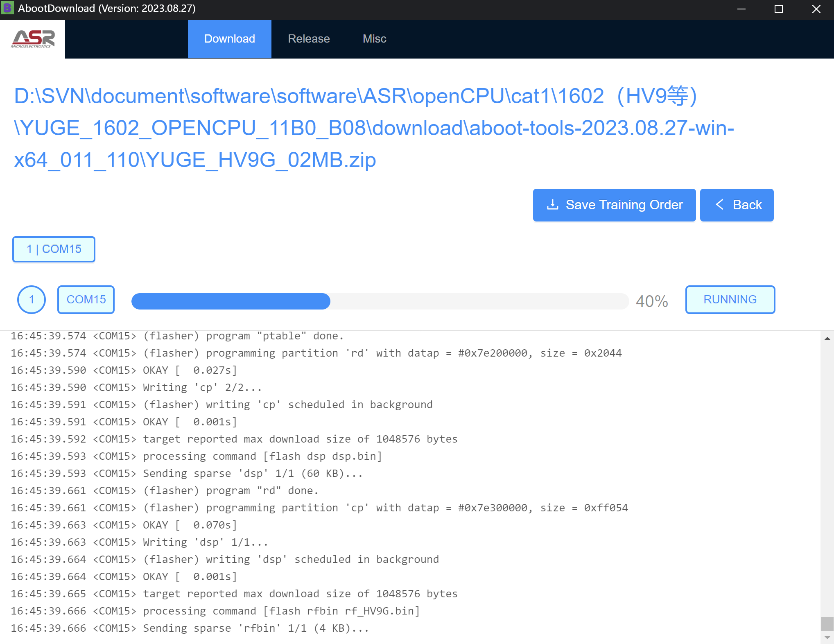Click the COM15 label beside progress bar
The height and width of the screenshot is (644, 834).
86,300
